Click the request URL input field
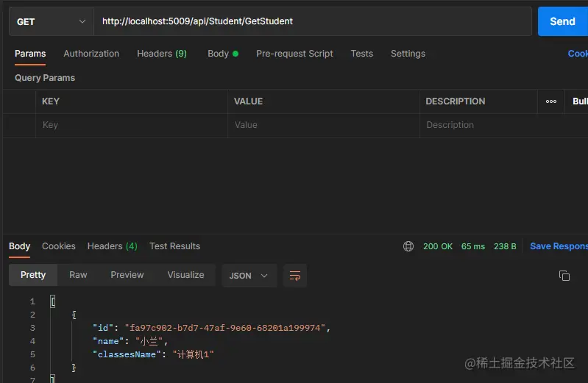This screenshot has width=588, height=383. (312, 21)
